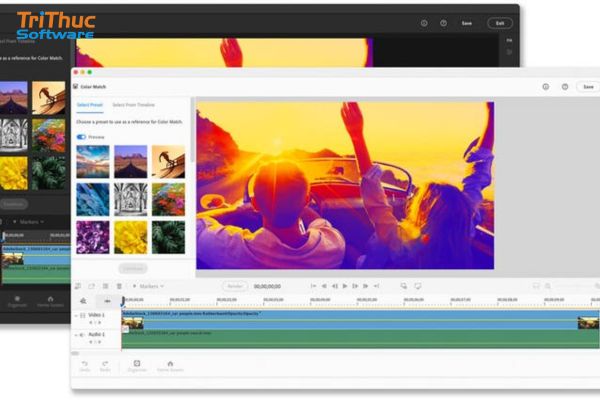Collapse the Video 1 track
This screenshot has width=600, height=400.
76,315
